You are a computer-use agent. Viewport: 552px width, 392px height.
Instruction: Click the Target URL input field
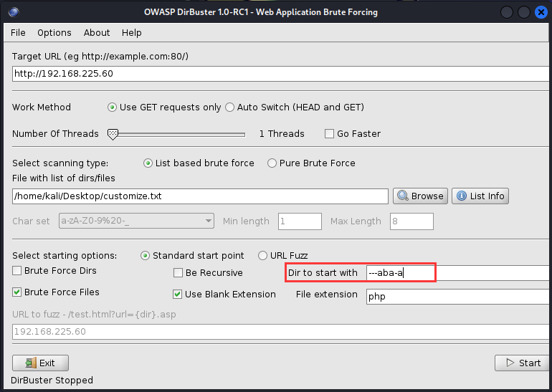click(281, 74)
